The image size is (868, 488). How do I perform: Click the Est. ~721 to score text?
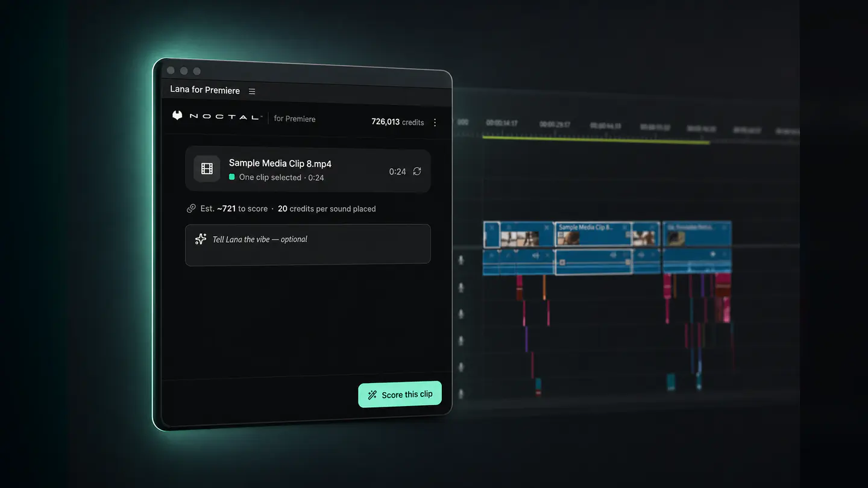coord(234,208)
